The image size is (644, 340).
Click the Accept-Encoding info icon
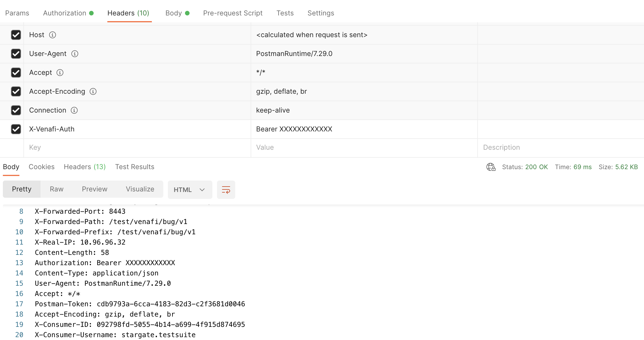[x=93, y=91]
